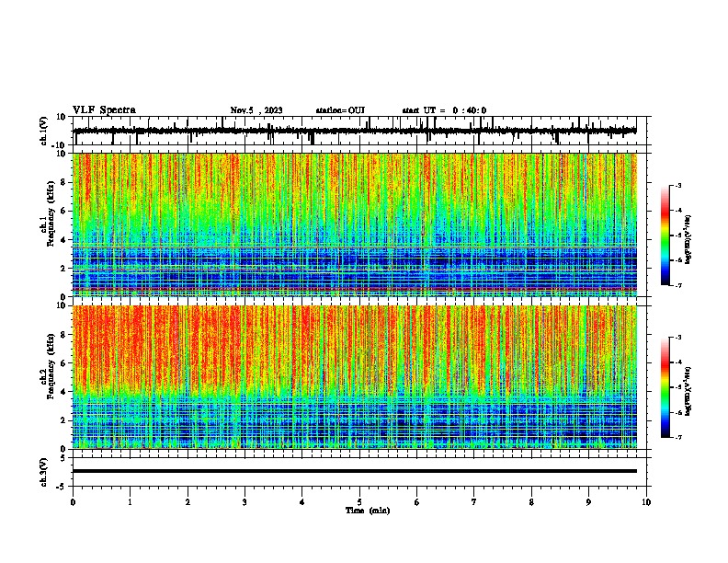Click the ch.2 color scale log(PSD) unit label

688,392
